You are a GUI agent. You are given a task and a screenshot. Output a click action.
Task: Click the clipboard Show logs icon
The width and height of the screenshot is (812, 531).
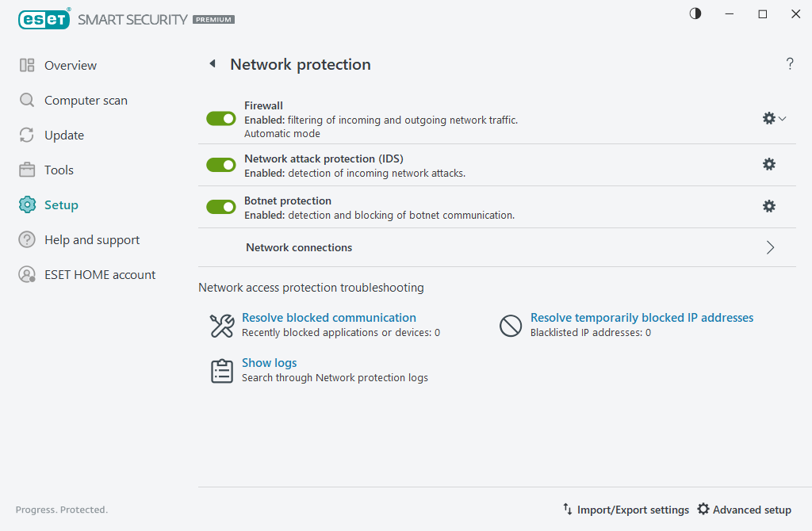coord(222,371)
